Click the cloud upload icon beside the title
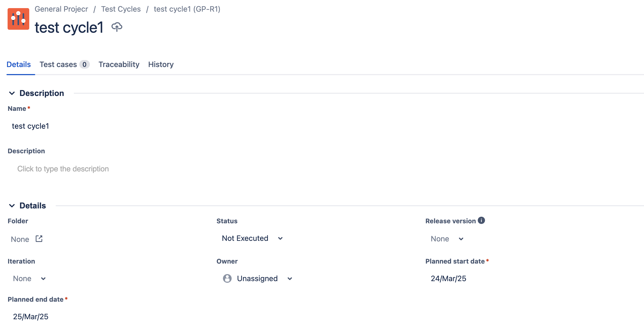The width and height of the screenshot is (644, 326). (x=117, y=26)
